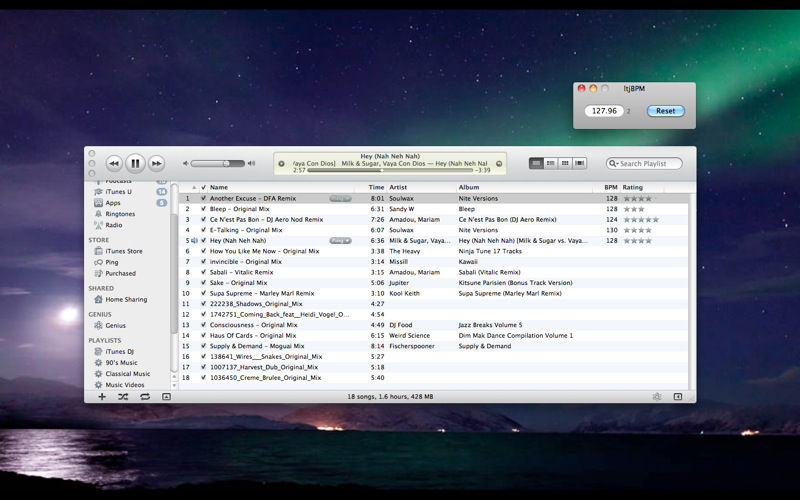Uncheck the Hey (Nah Neh Nah) checkbox
Image resolution: width=800 pixels, height=500 pixels.
(204, 241)
